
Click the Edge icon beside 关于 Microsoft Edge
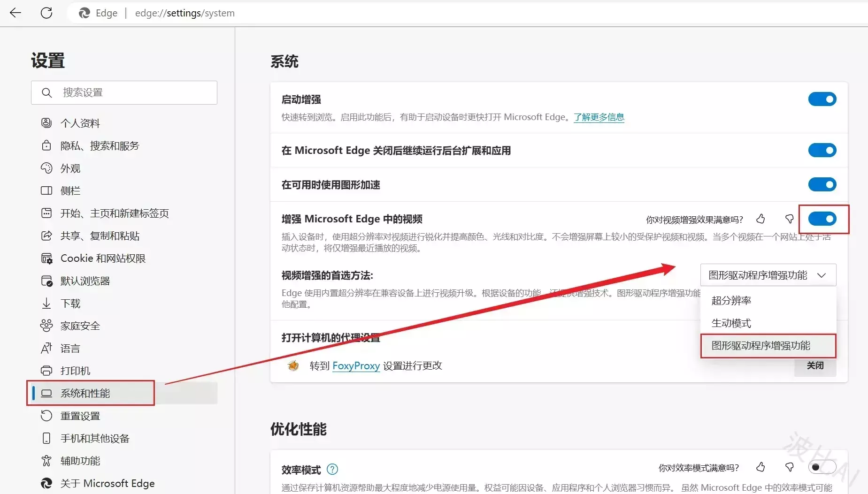(46, 483)
